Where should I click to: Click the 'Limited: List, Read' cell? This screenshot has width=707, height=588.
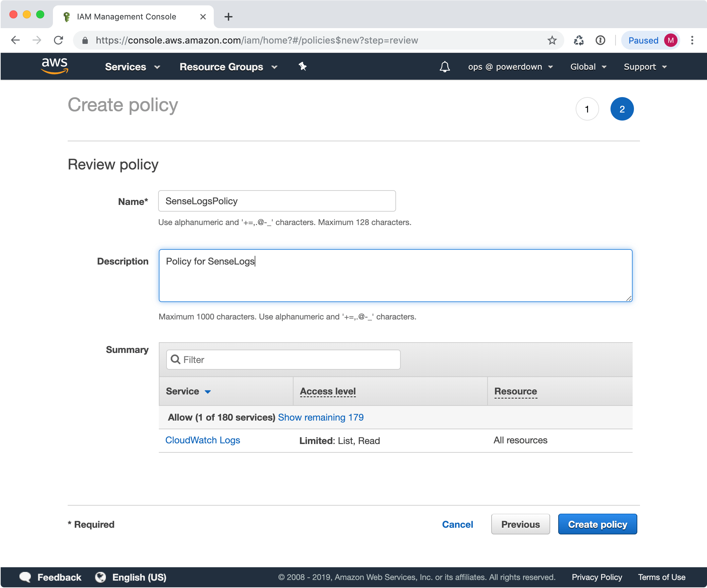(339, 441)
